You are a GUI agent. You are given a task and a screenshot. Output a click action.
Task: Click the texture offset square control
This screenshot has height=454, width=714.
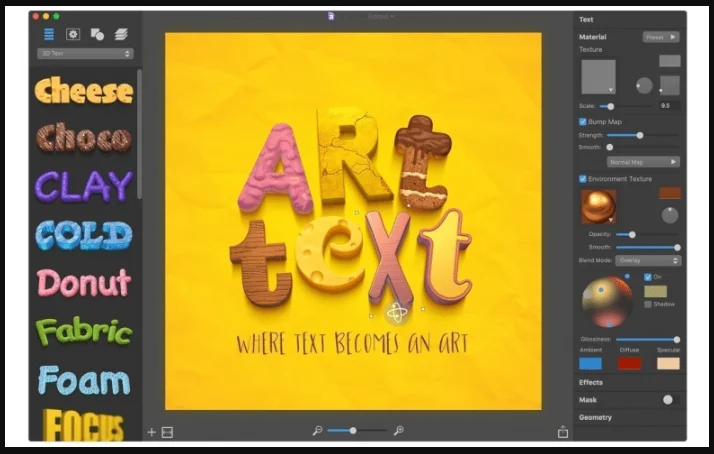pyautogui.click(x=670, y=85)
